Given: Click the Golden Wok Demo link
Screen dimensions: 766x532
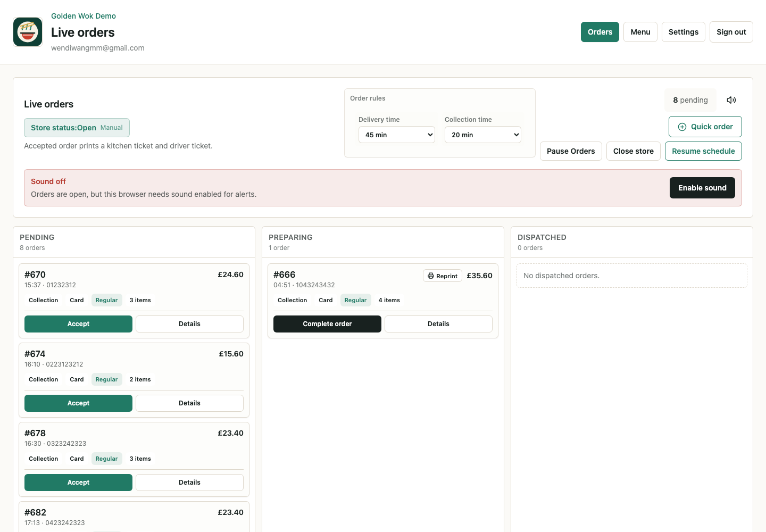Looking at the screenshot, I should (84, 16).
